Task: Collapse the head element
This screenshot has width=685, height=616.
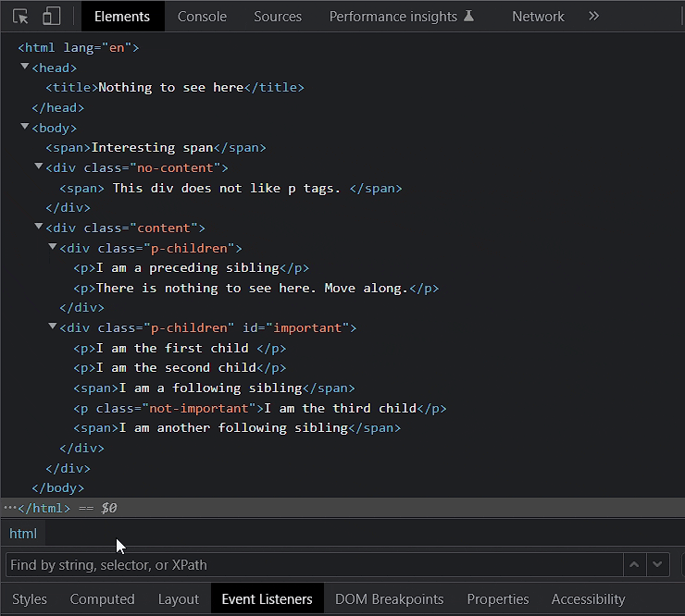Action: (25, 67)
